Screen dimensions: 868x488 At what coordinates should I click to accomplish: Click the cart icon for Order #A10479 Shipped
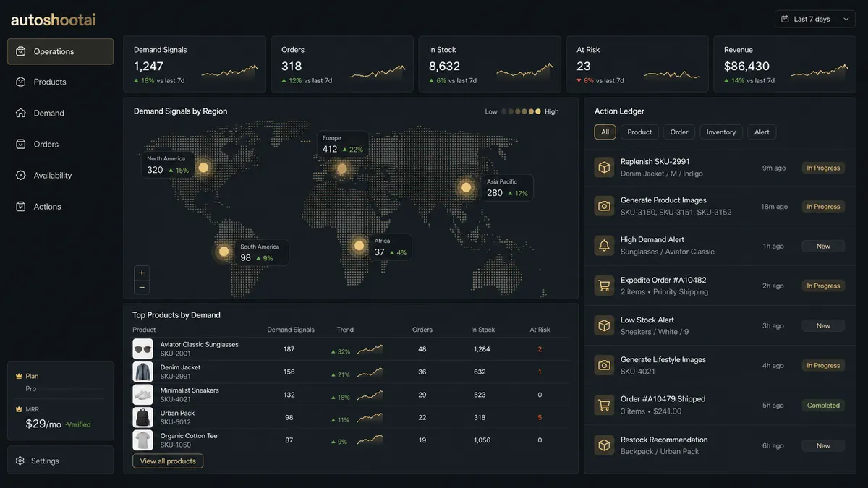604,405
